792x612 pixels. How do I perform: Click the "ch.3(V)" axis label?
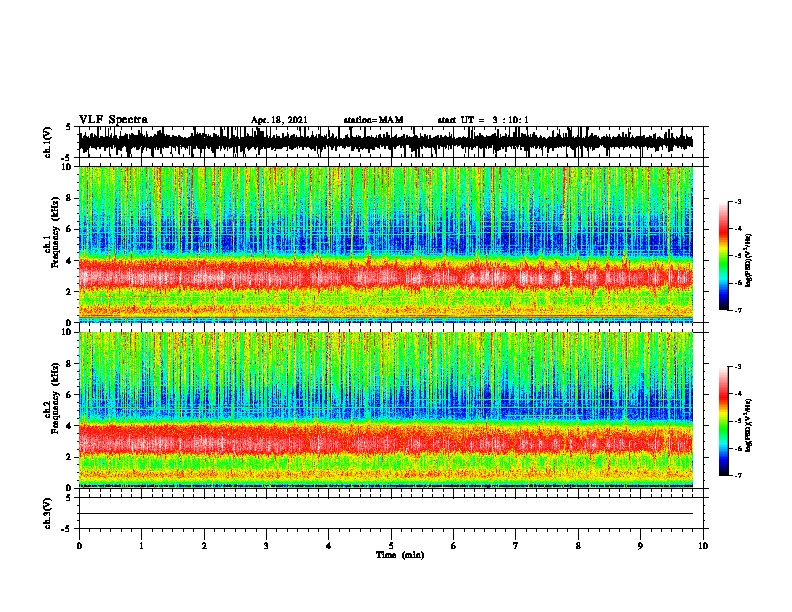point(47,513)
